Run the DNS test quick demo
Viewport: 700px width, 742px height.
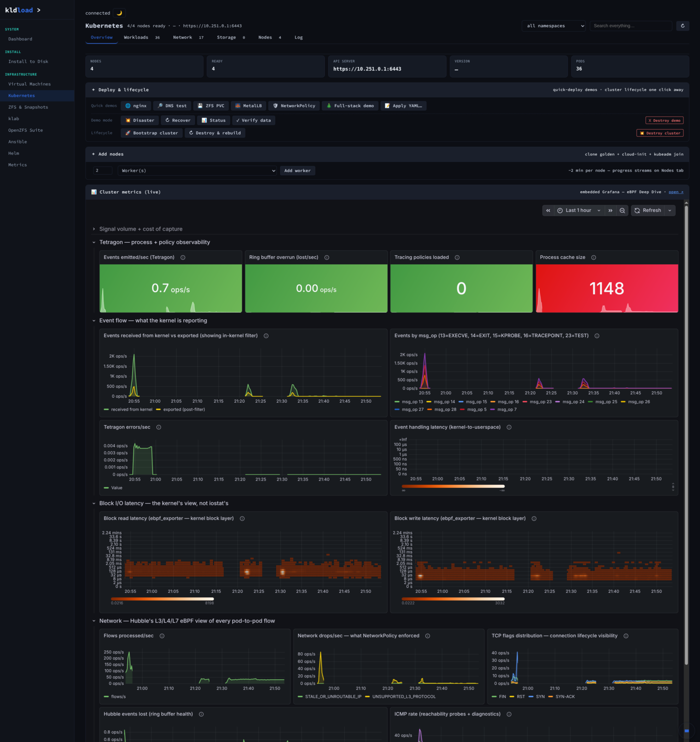172,106
